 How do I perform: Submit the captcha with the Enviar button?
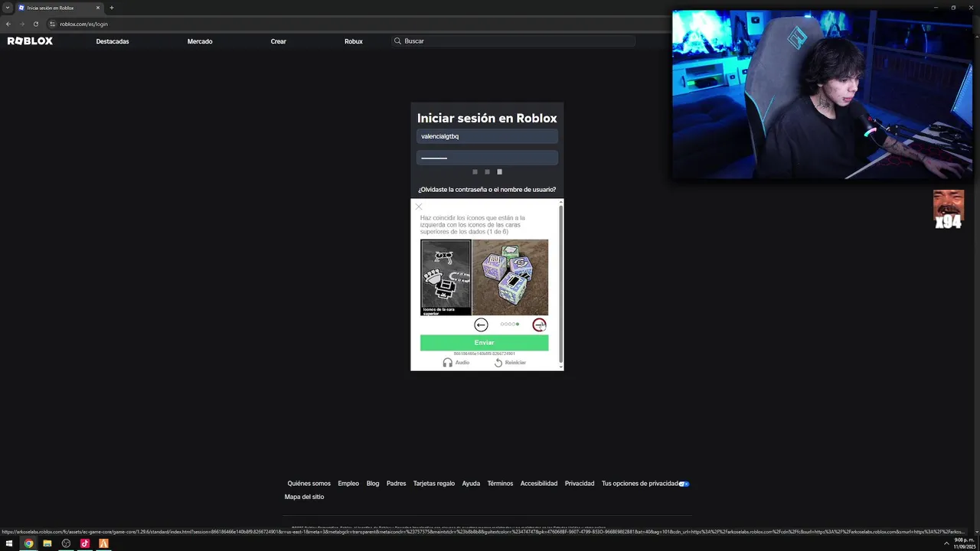click(x=484, y=343)
